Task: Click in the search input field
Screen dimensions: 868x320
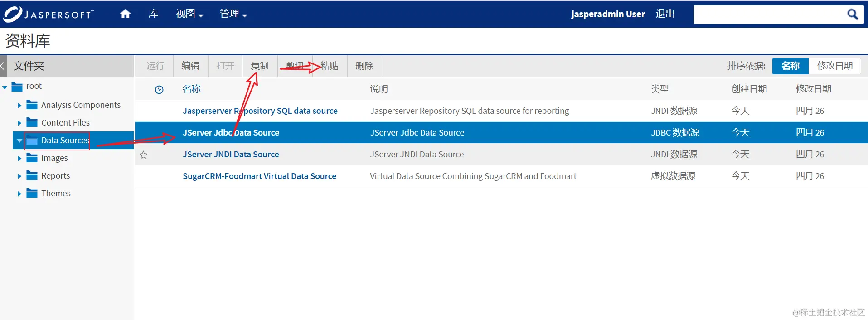Action: pyautogui.click(x=769, y=15)
